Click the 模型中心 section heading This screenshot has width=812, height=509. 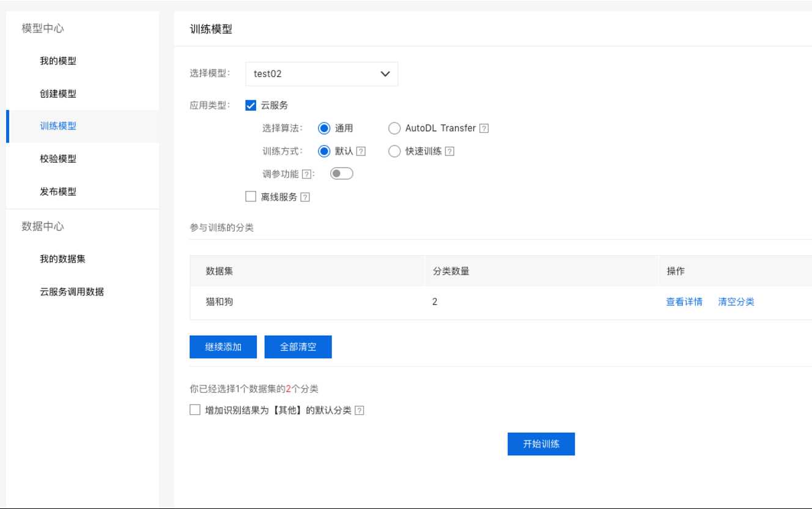click(x=43, y=29)
